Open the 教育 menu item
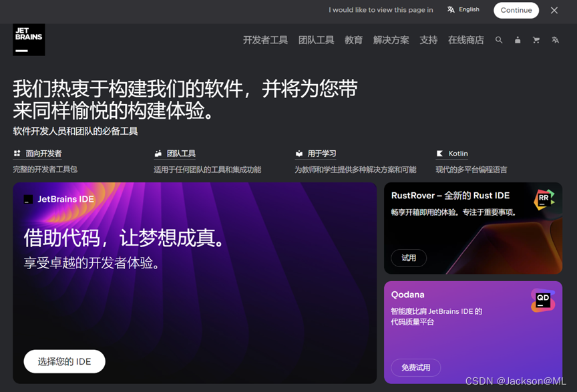 tap(353, 40)
